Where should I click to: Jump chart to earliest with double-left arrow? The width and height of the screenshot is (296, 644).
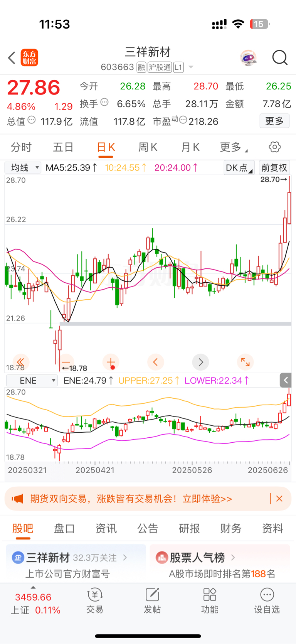pyautogui.click(x=21, y=362)
